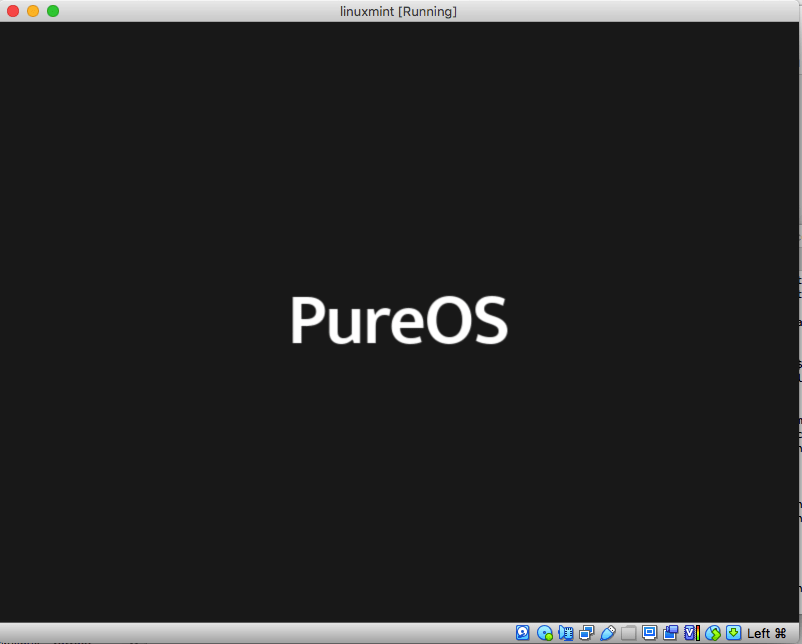Click the Left ⌘ host key indicator
This screenshot has width=802, height=644.
tap(766, 633)
